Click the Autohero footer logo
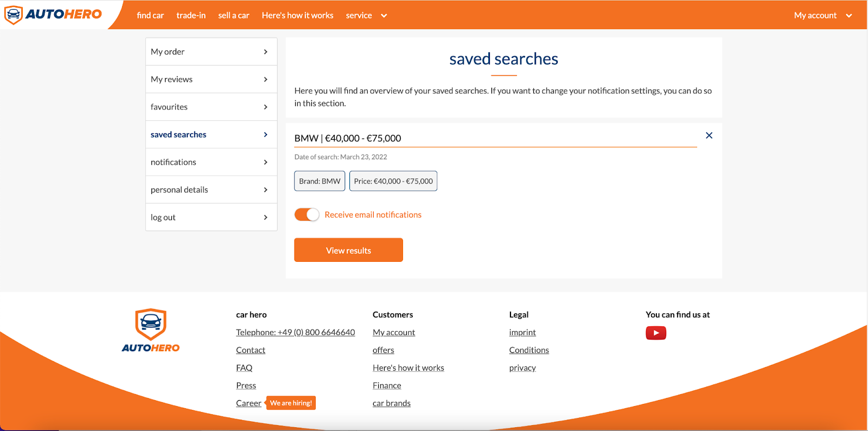Viewport: 868px width, 431px height. coord(151,331)
